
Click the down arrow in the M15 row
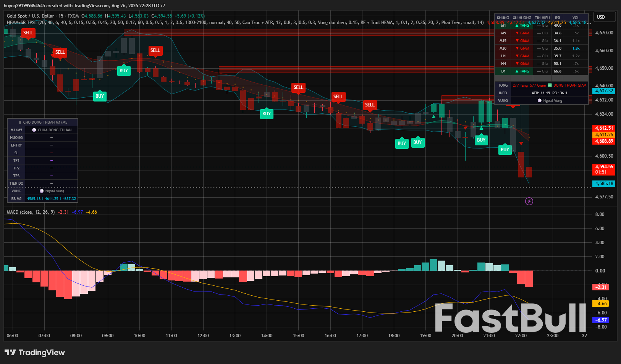coord(517,41)
